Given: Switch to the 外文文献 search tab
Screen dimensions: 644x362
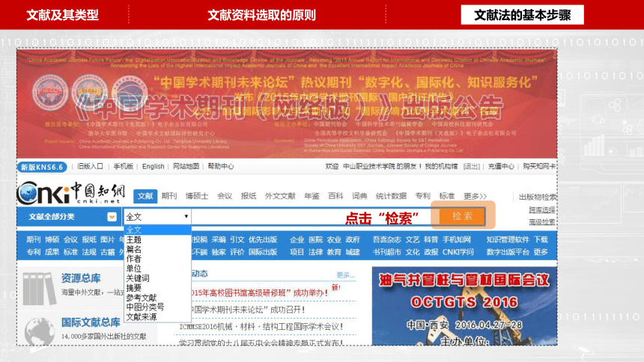Looking at the screenshot, I should tap(280, 196).
